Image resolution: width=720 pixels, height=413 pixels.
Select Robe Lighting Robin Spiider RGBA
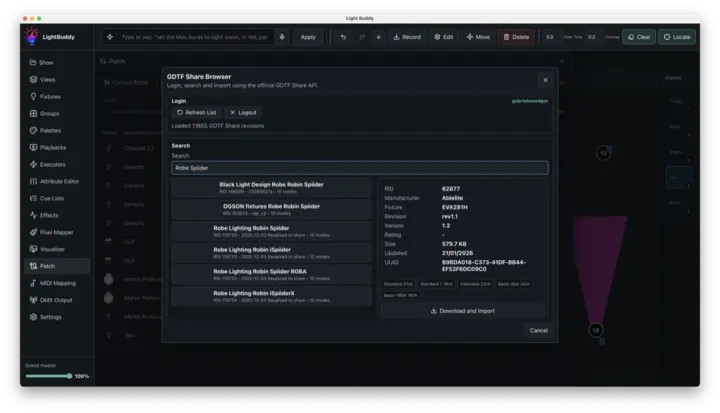coord(271,275)
